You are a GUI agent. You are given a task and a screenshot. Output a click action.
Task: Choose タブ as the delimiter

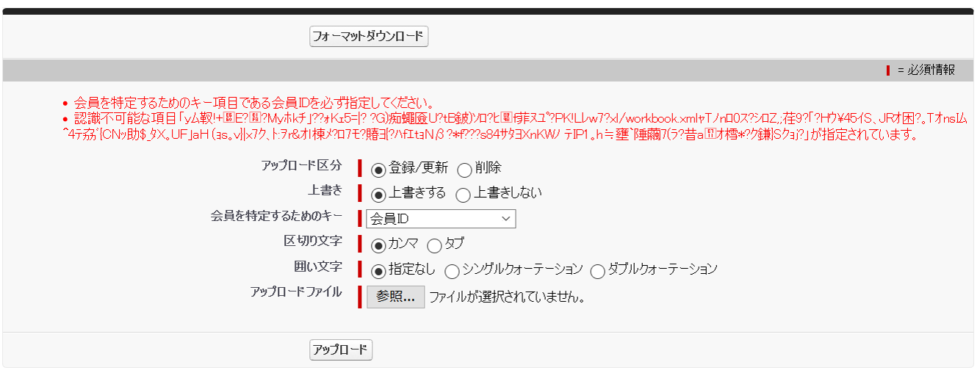434,245
